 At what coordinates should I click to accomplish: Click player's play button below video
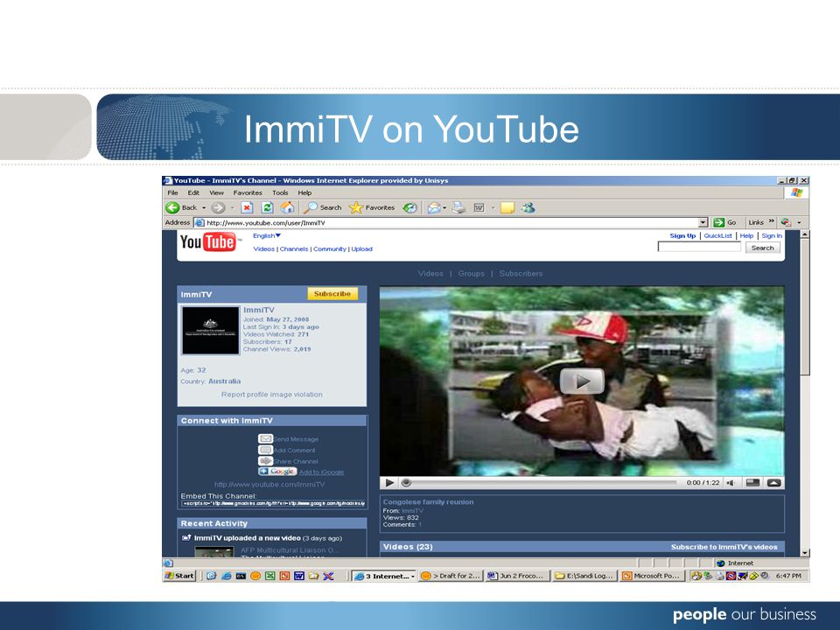[x=389, y=483]
